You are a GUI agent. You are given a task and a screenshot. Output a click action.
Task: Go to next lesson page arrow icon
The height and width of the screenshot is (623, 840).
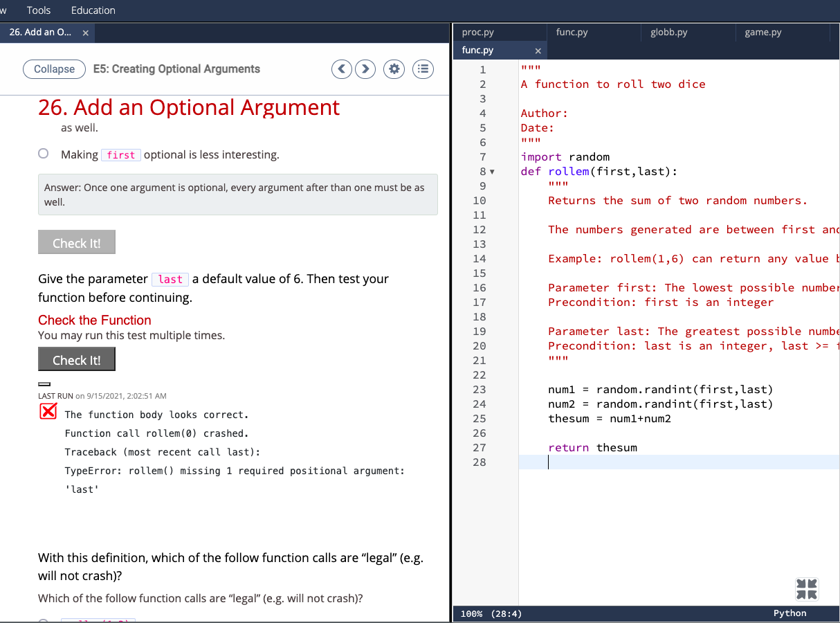pos(365,69)
